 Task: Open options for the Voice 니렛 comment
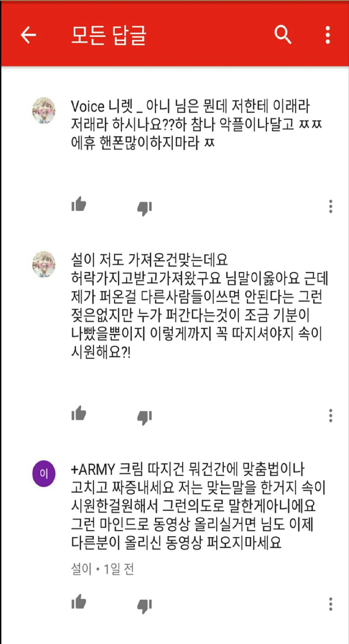330,206
